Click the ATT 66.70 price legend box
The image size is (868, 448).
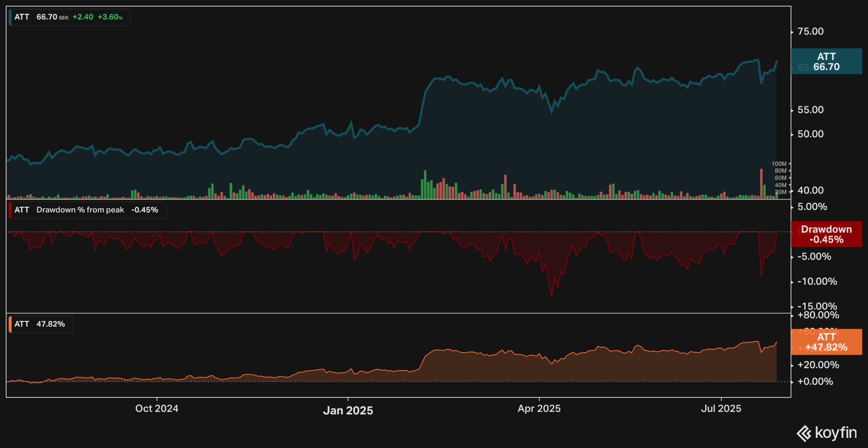70,17
